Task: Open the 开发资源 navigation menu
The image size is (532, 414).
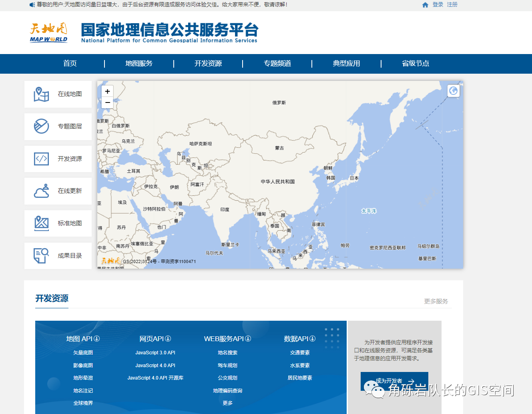Action: 208,63
